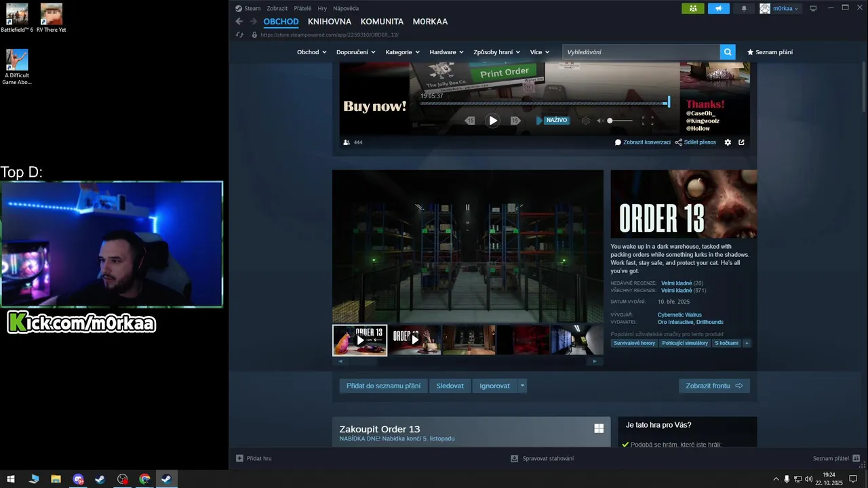Switch to the KOMUNITA tab
Viewport: 868px width, 488px height.
[382, 22]
